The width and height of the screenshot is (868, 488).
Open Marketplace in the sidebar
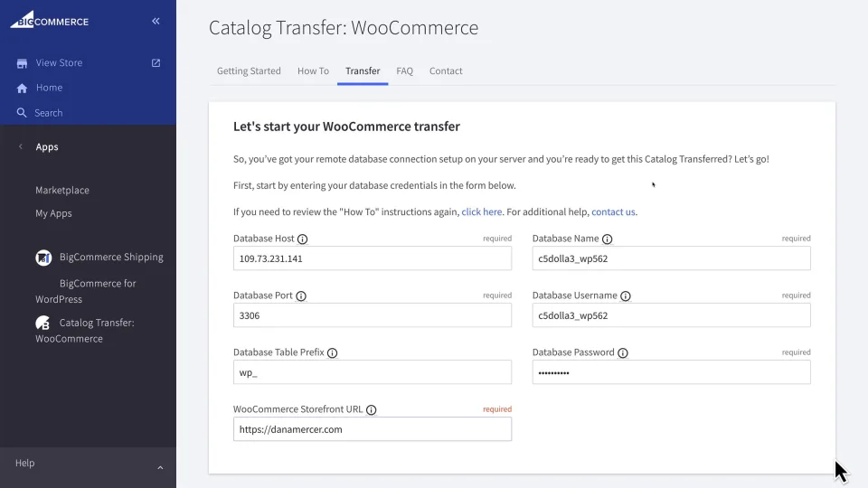(62, 191)
